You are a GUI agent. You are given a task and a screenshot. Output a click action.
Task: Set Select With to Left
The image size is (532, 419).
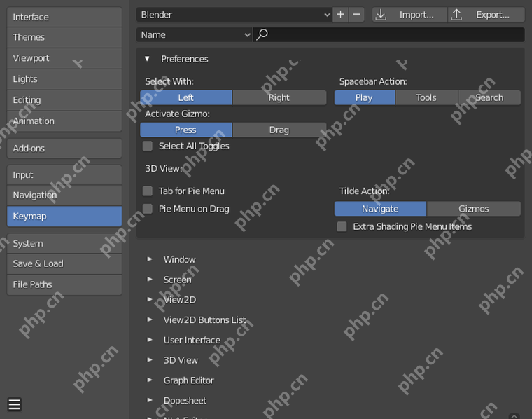186,98
